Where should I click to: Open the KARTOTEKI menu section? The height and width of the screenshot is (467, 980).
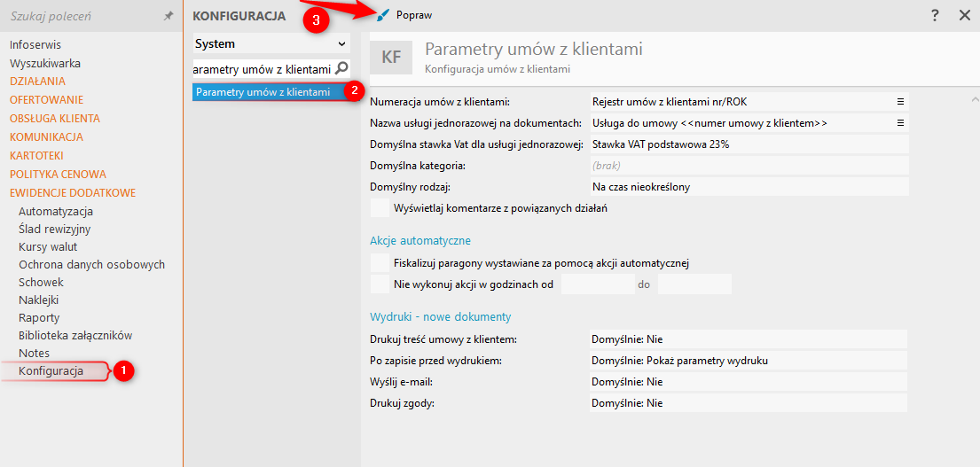(36, 155)
